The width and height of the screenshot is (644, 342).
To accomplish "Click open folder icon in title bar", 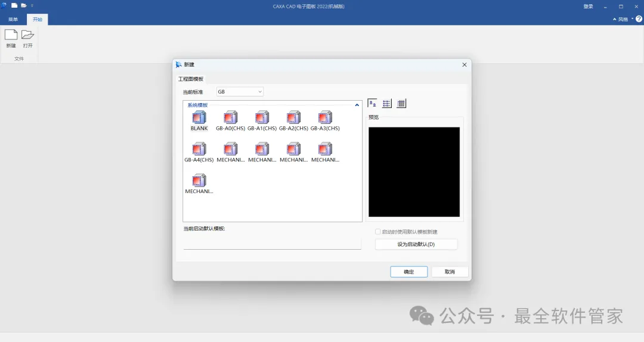I will 24,6.
